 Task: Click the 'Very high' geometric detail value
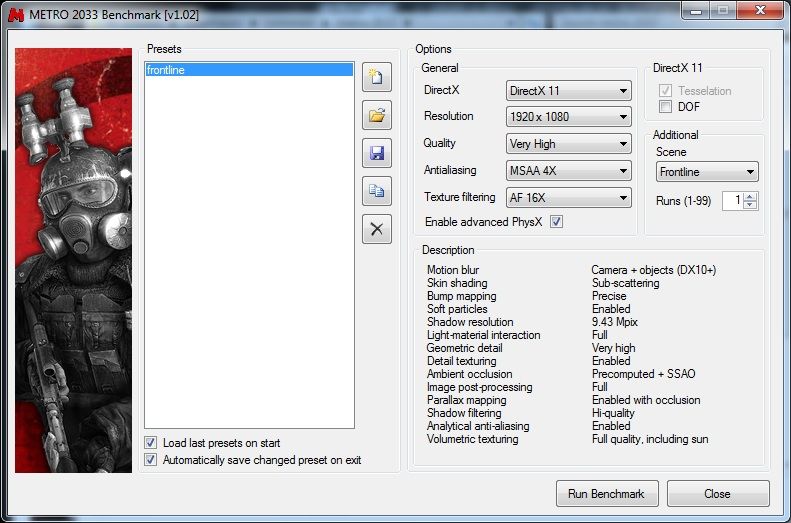pyautogui.click(x=613, y=348)
